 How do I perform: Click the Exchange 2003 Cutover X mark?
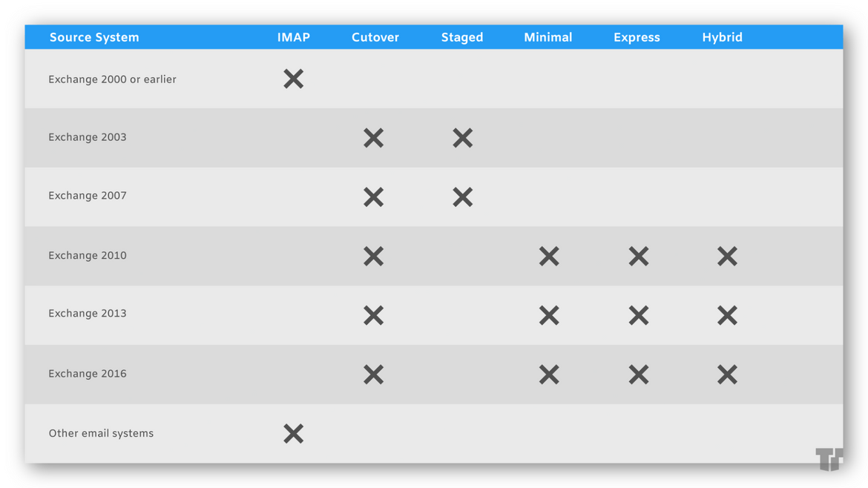pos(374,138)
